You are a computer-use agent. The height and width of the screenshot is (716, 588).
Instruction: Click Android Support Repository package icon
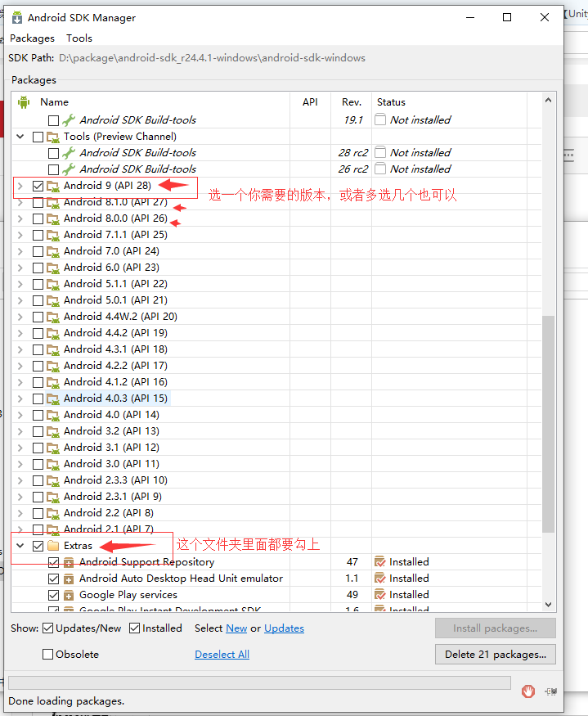point(69,563)
